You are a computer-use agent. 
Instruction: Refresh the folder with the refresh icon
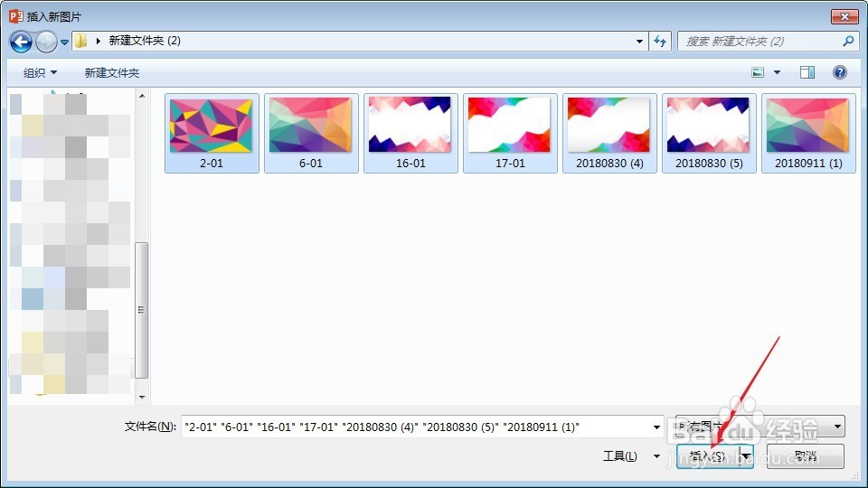660,42
